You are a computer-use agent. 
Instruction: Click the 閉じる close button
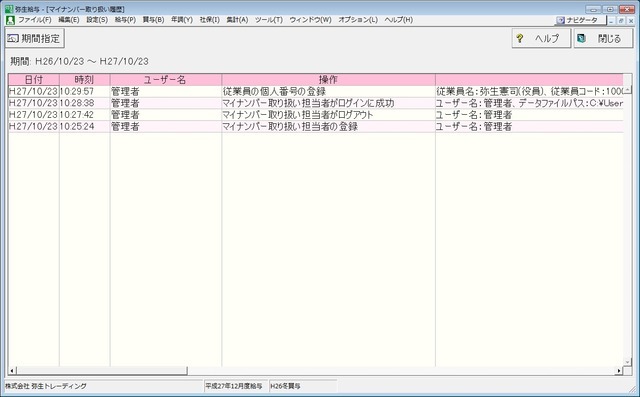pos(603,38)
